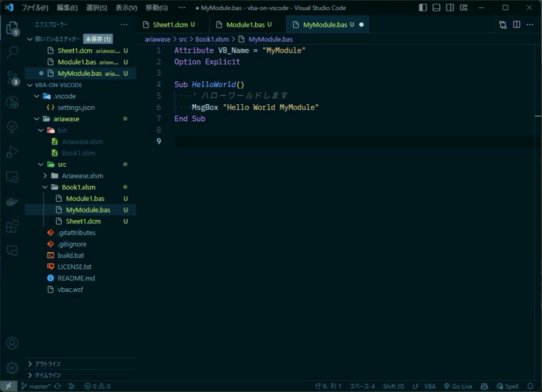Viewport: 542px width, 392px height.
Task: Click the synchronize changes icon in status bar
Action: pos(58,386)
